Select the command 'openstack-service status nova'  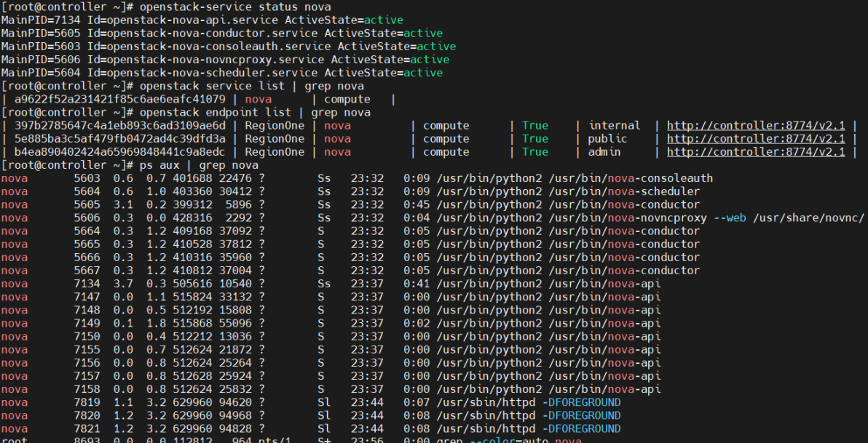pyautogui.click(x=235, y=7)
